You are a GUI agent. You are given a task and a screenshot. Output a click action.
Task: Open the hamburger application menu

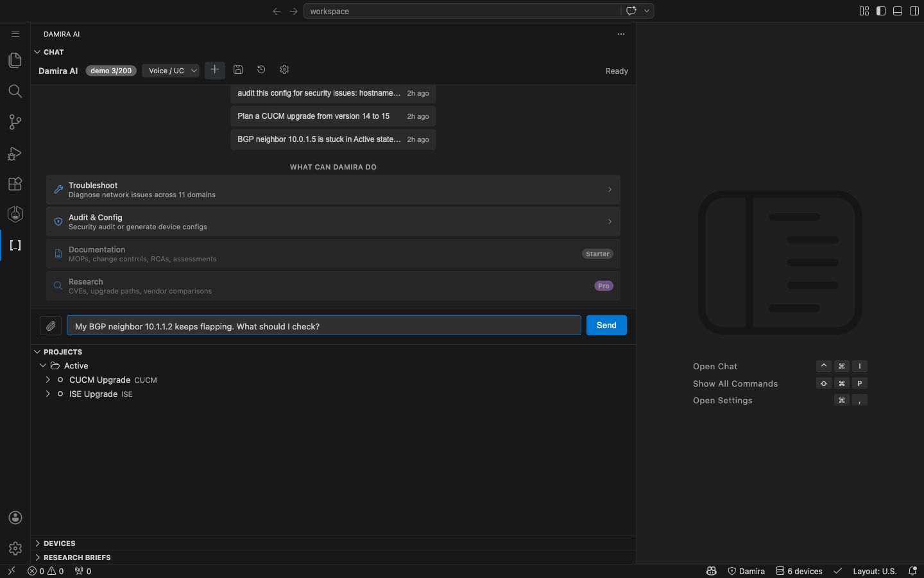(x=15, y=34)
